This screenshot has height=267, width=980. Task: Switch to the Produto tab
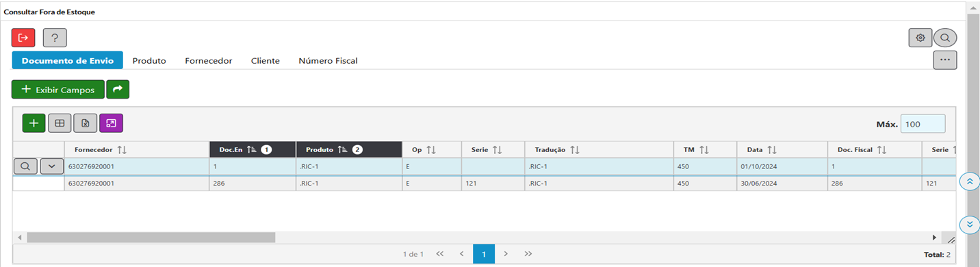(x=149, y=60)
